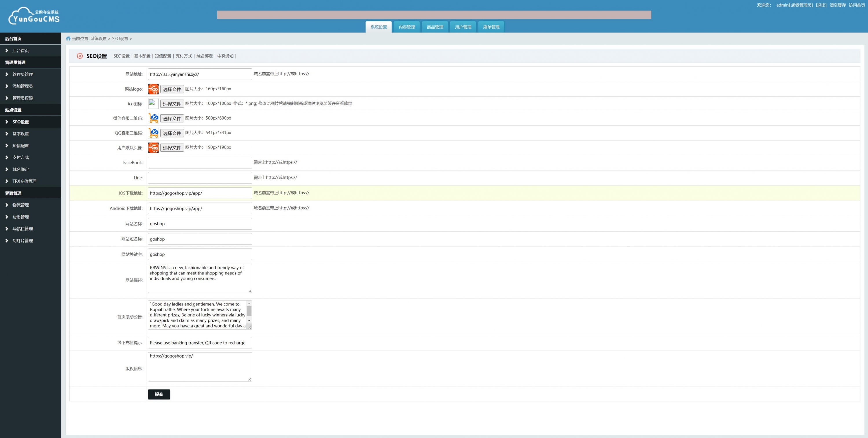Click the 清空缓存 link in header

tap(837, 5)
